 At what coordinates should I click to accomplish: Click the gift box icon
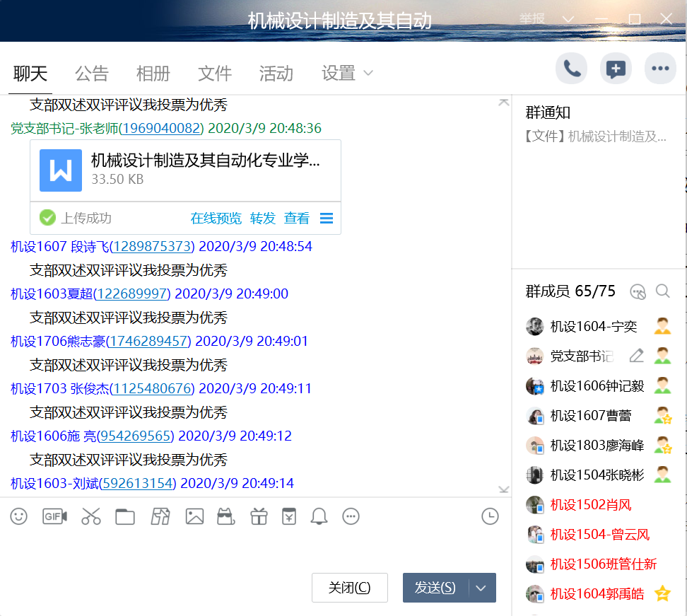coord(259,516)
